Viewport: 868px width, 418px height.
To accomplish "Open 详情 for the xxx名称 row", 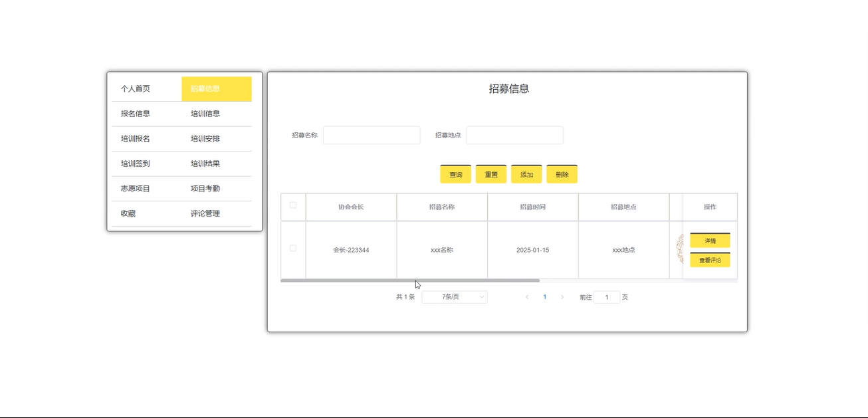I will [710, 241].
